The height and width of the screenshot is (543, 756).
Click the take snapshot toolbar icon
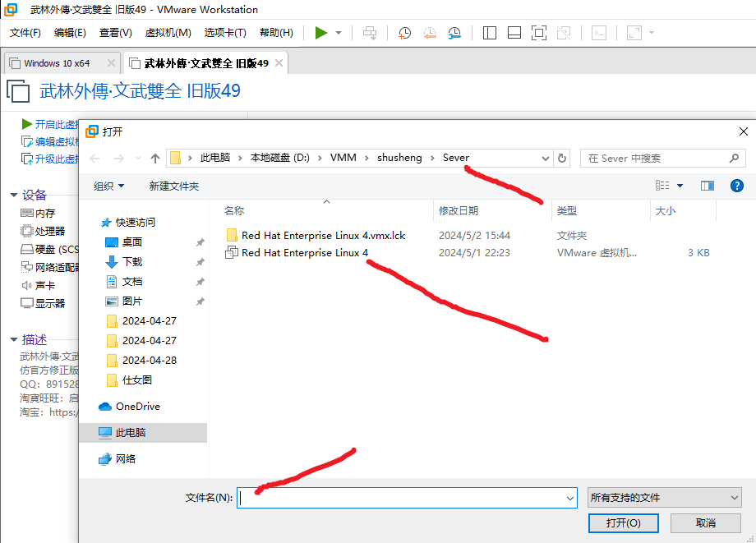click(404, 33)
